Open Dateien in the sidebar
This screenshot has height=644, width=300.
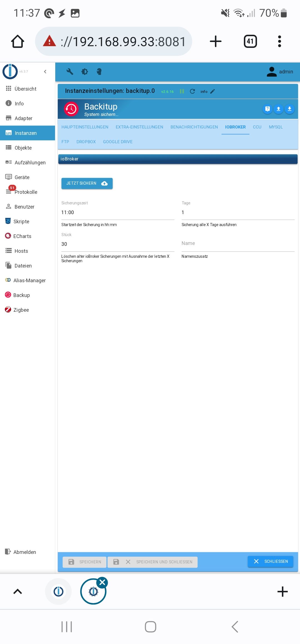27,266
